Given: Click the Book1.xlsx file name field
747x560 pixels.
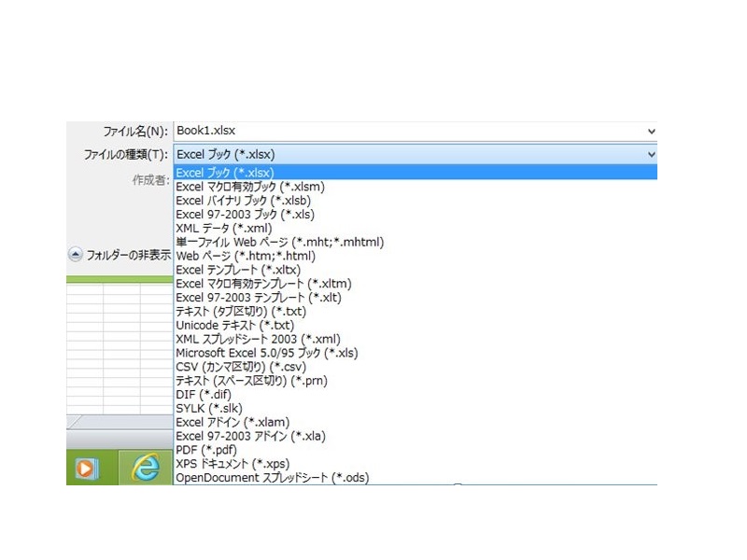Looking at the screenshot, I should click(x=415, y=131).
